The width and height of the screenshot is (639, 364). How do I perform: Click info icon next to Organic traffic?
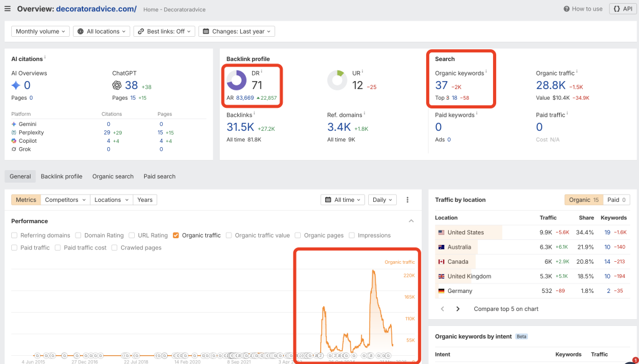point(577,72)
